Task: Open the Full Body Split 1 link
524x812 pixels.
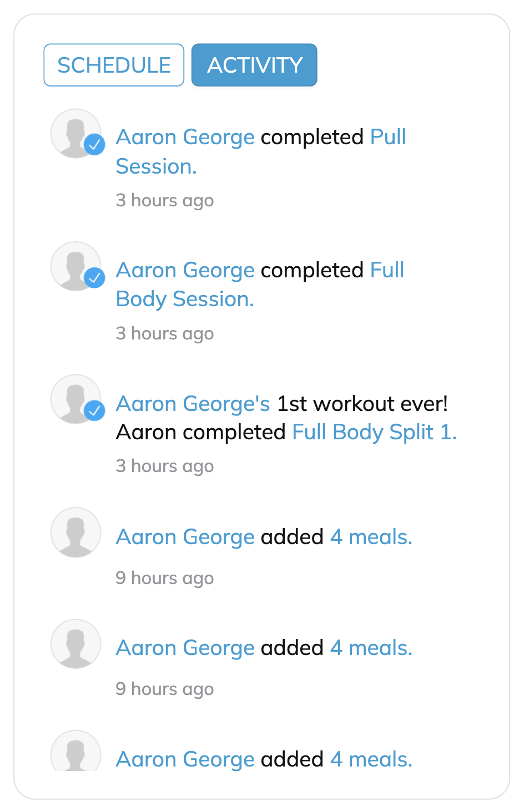Action: (374, 432)
